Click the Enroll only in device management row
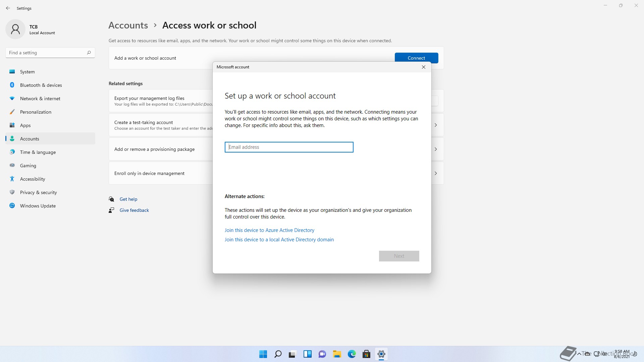This screenshot has height=362, width=644. [x=161, y=173]
